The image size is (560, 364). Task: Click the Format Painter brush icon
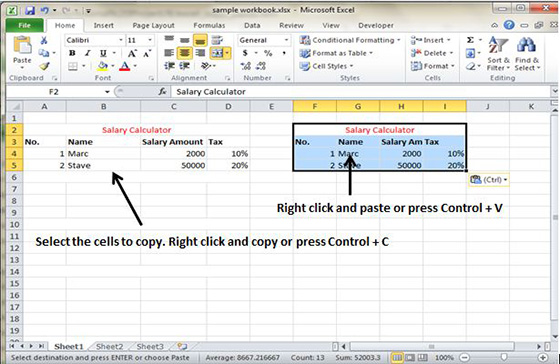tap(44, 66)
